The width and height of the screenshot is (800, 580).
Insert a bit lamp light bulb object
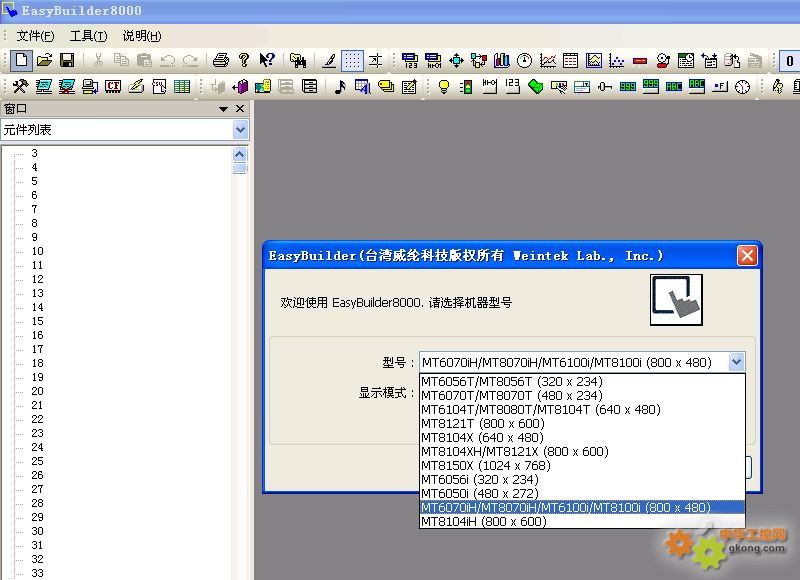coord(444,87)
